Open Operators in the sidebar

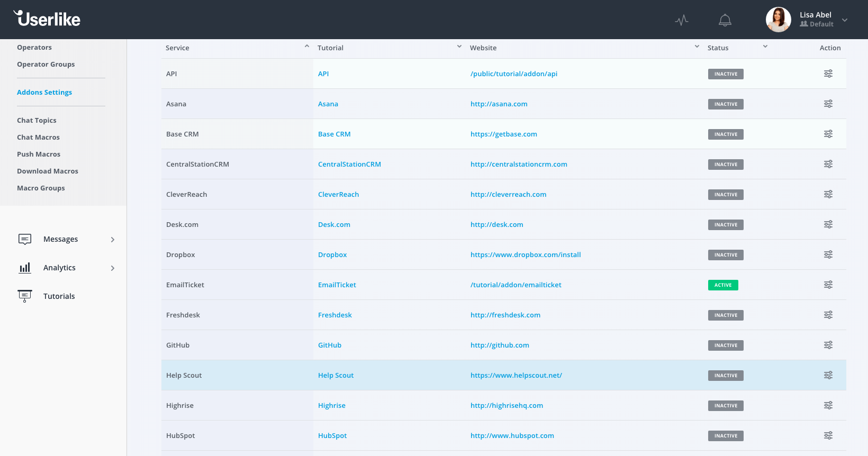(x=34, y=47)
